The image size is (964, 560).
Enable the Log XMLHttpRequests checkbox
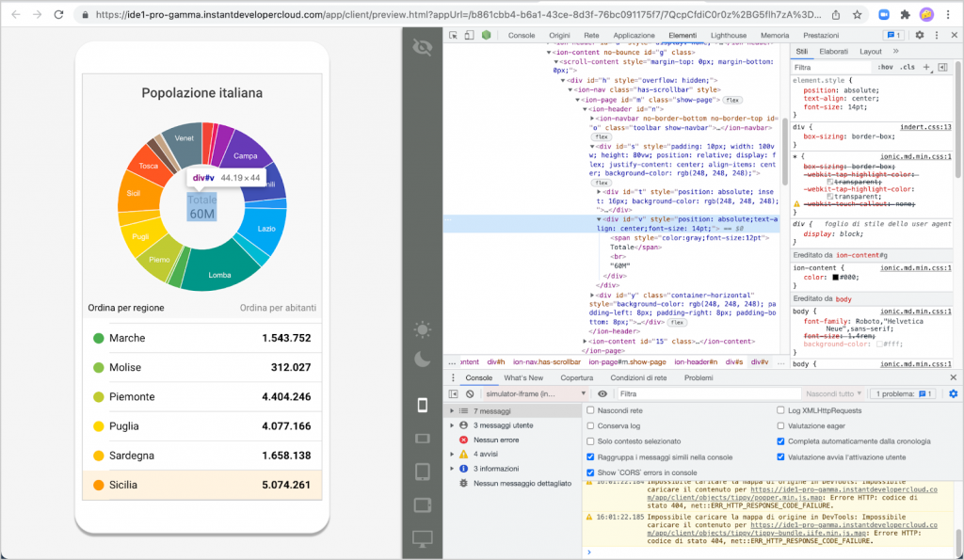click(x=780, y=410)
